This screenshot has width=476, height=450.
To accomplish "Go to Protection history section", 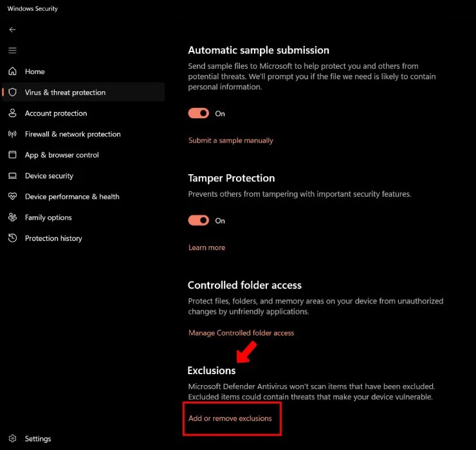I will pos(53,239).
